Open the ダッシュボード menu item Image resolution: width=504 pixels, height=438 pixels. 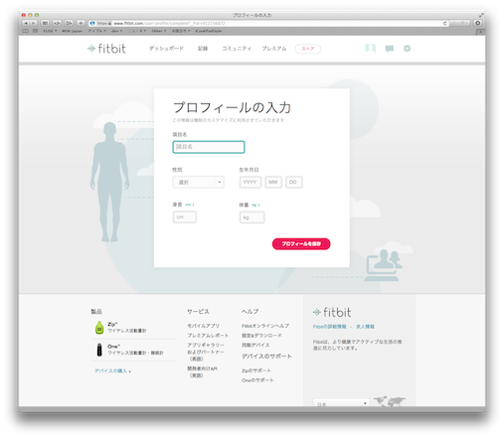tap(166, 49)
